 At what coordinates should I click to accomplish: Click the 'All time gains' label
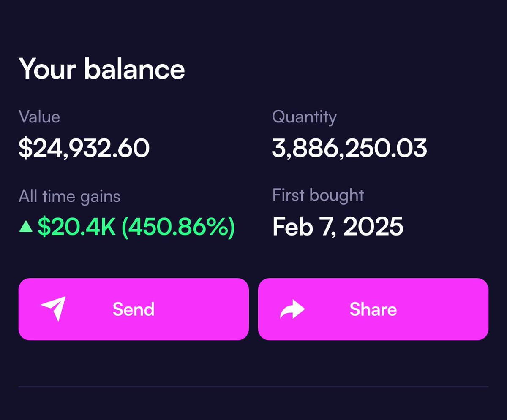pyautogui.click(x=70, y=196)
